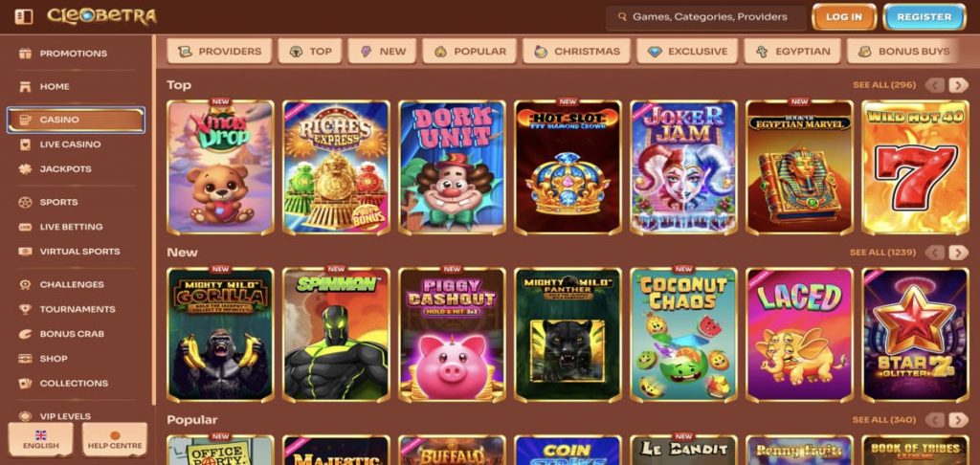
Task: Show next games in New row
Action: point(958,253)
